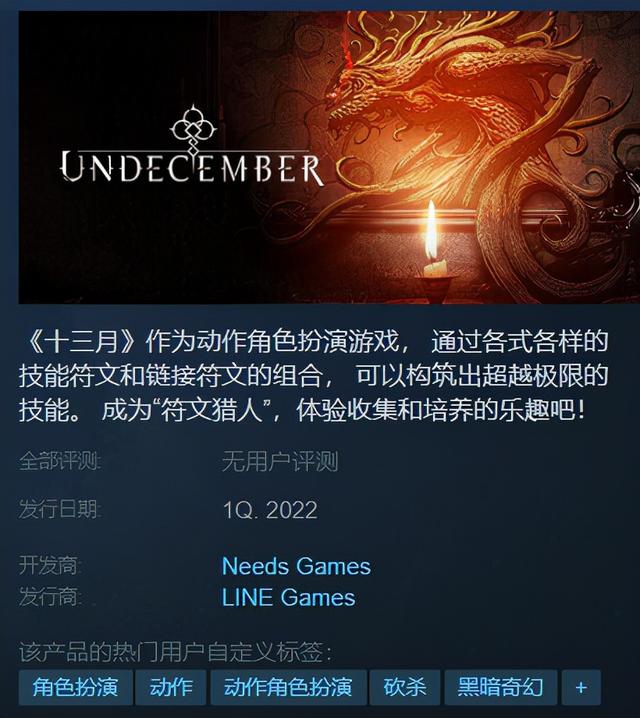Click the UNDECEMBER title logo text
Viewport: 640px width, 718px height.
click(x=192, y=168)
